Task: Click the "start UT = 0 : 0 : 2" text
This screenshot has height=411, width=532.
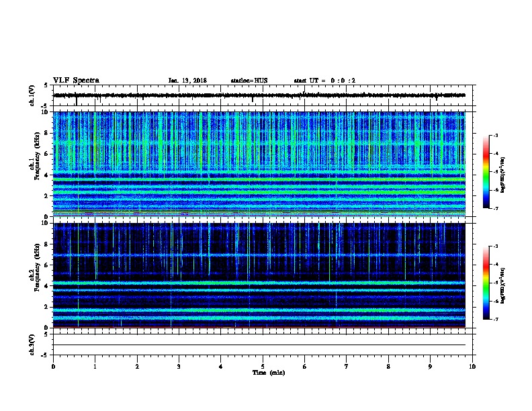Action: pos(324,81)
